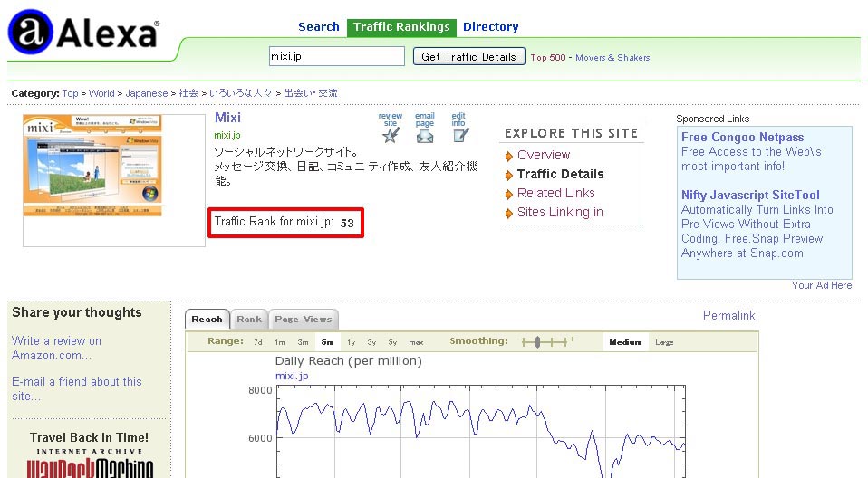Click the orange arrow beside Related Links

point(509,194)
